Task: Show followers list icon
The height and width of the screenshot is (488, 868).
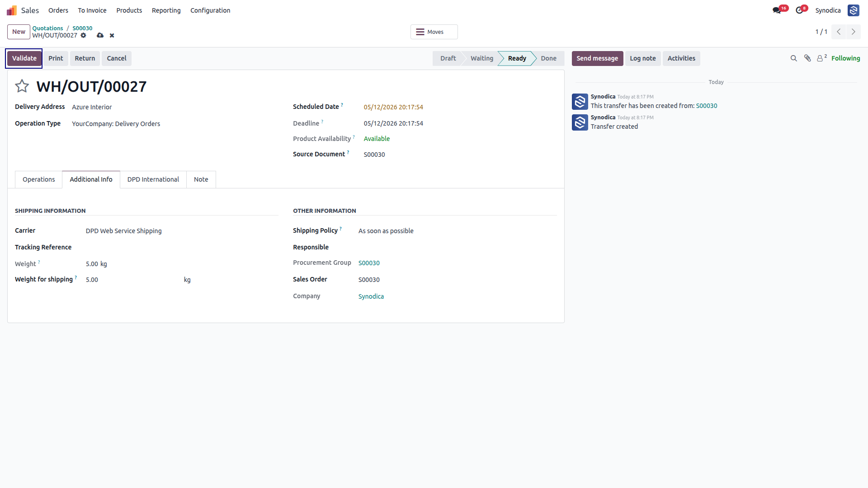Action: (x=822, y=58)
